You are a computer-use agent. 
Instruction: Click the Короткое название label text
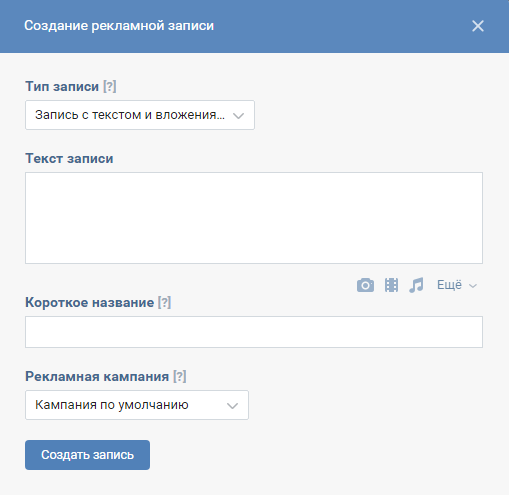pyautogui.click(x=90, y=303)
